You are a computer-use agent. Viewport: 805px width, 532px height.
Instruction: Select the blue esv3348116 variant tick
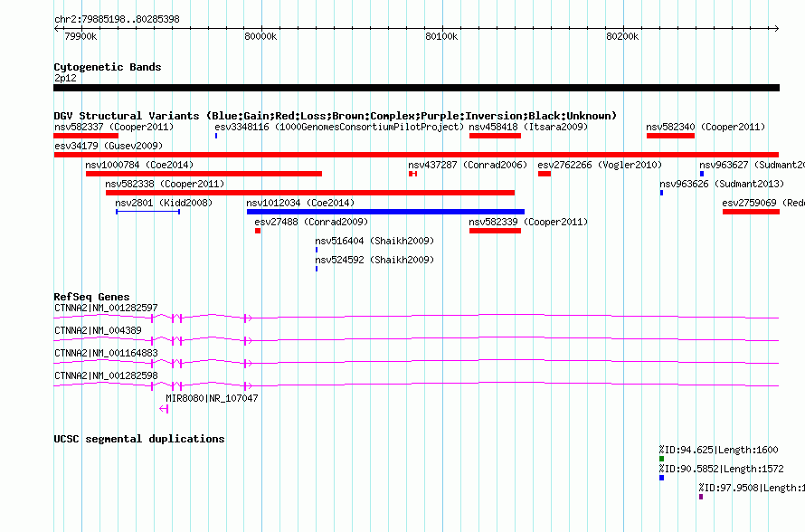216,136
